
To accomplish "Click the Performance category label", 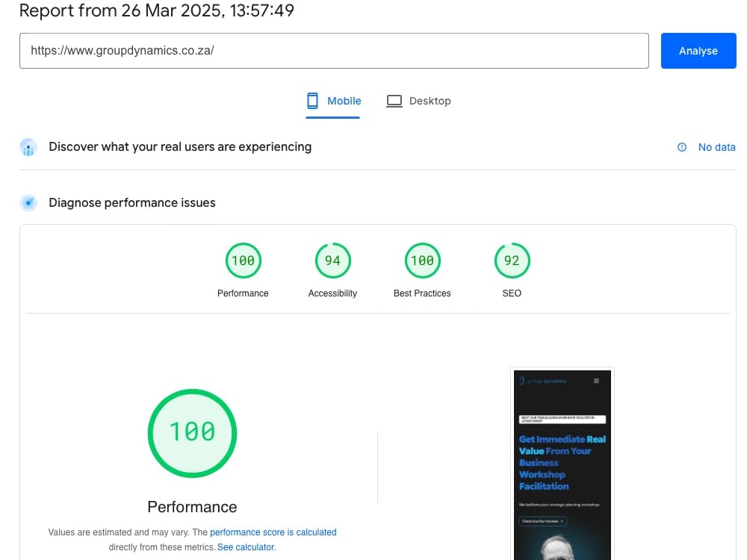I will point(243,293).
